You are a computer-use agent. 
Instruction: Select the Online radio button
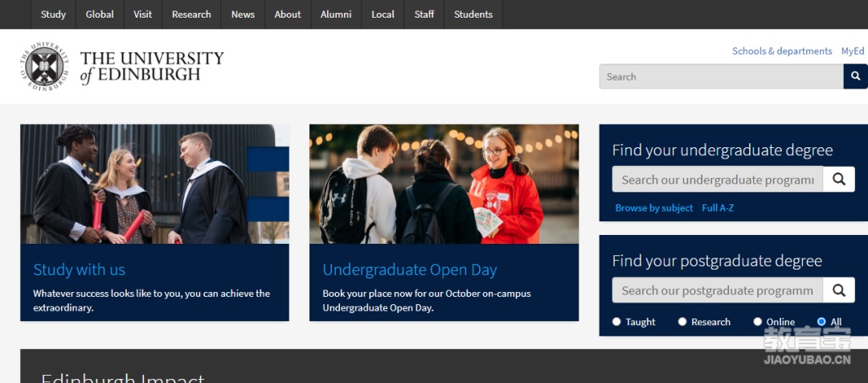coord(758,322)
